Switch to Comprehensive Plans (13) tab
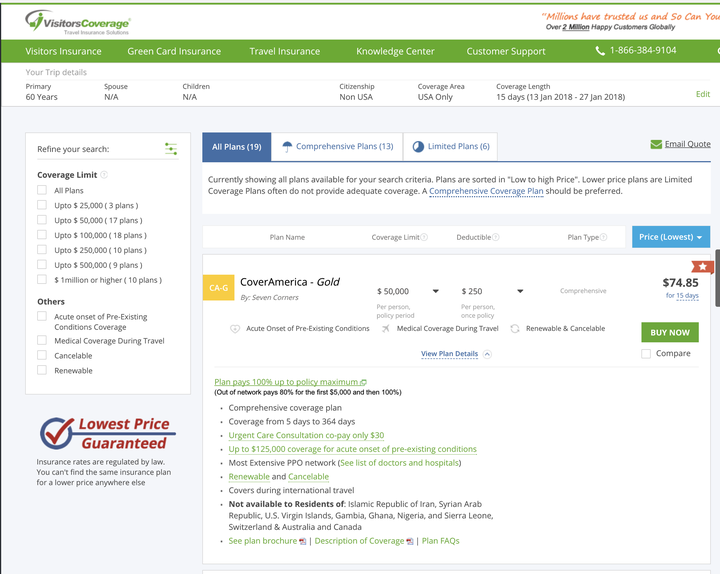Image resolution: width=720 pixels, height=574 pixels. click(337, 147)
